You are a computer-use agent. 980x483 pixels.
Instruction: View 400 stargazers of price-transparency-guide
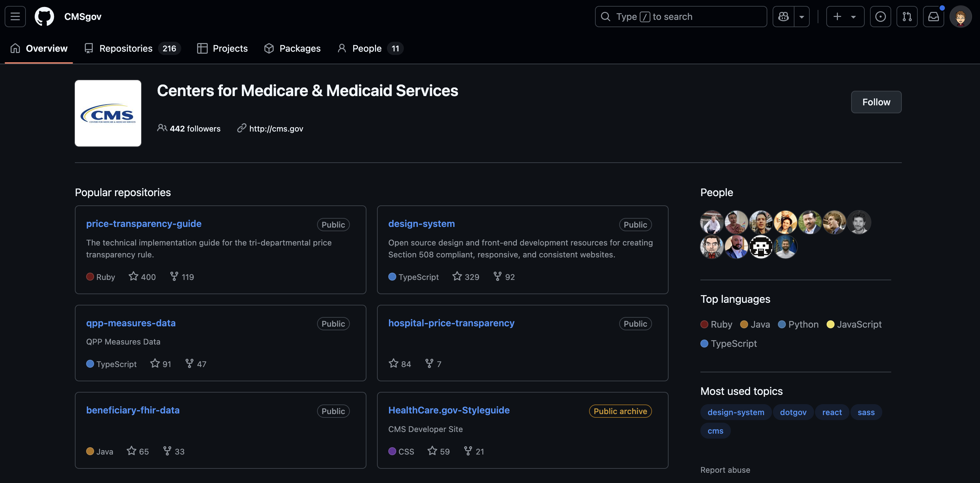(142, 277)
